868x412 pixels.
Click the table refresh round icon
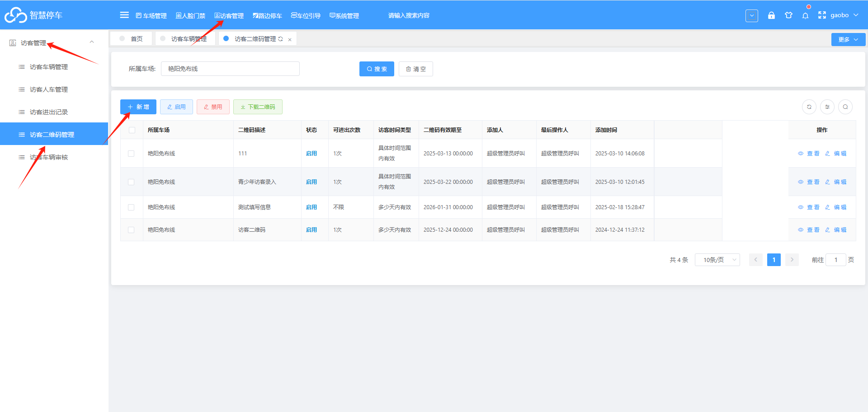[x=809, y=107]
